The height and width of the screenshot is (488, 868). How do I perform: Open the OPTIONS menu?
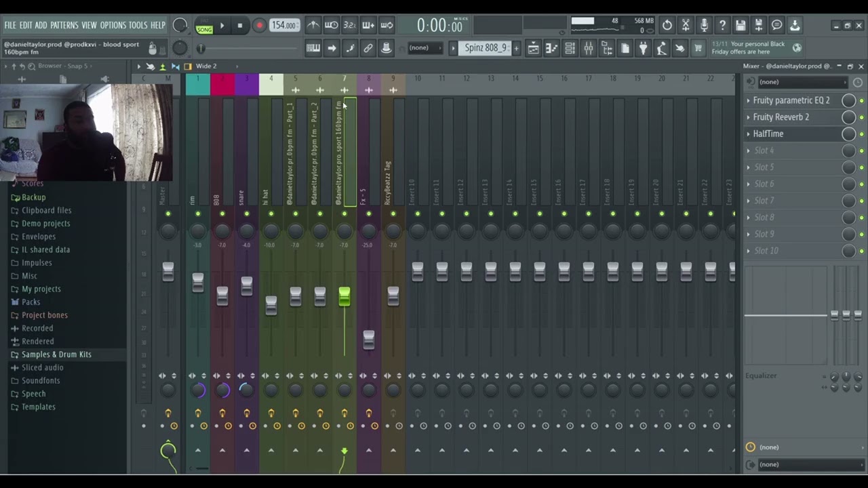[113, 25]
